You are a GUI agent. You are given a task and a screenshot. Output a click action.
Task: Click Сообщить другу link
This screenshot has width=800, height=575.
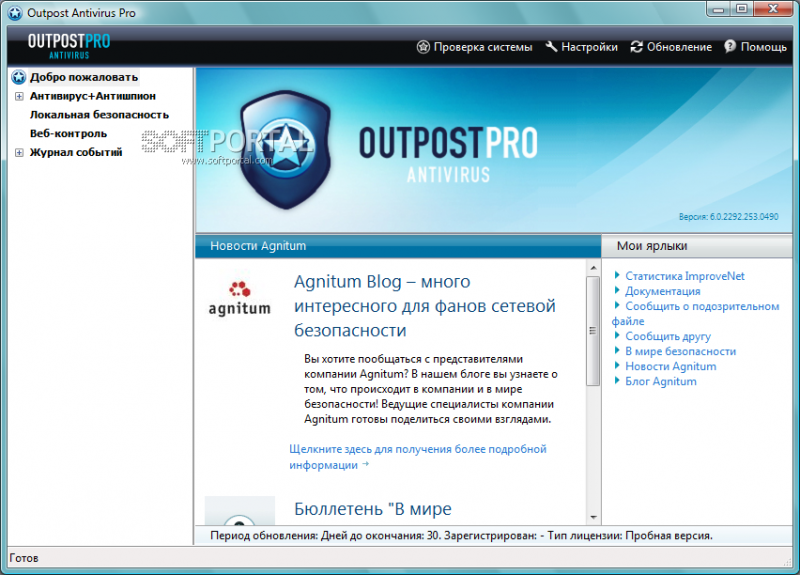668,336
